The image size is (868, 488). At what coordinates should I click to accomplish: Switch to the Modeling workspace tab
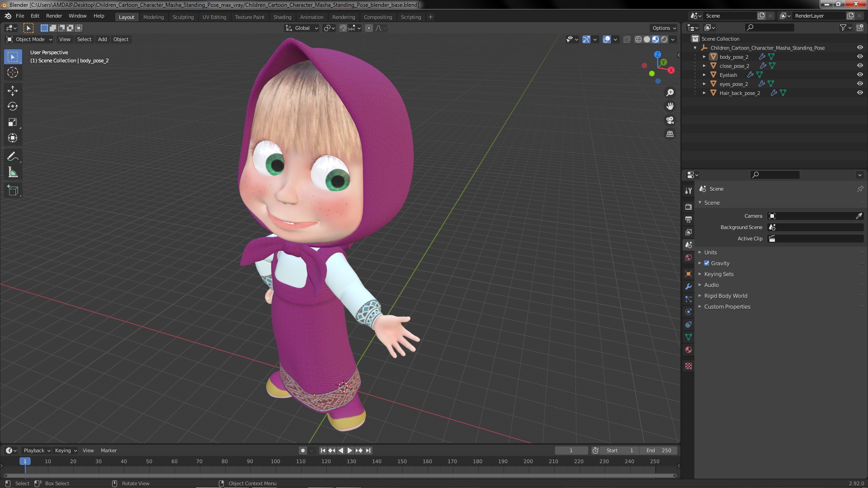tap(153, 17)
